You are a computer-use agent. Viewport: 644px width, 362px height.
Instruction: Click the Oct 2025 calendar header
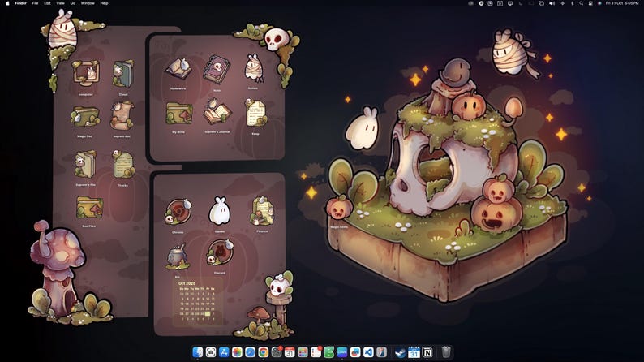point(187,283)
